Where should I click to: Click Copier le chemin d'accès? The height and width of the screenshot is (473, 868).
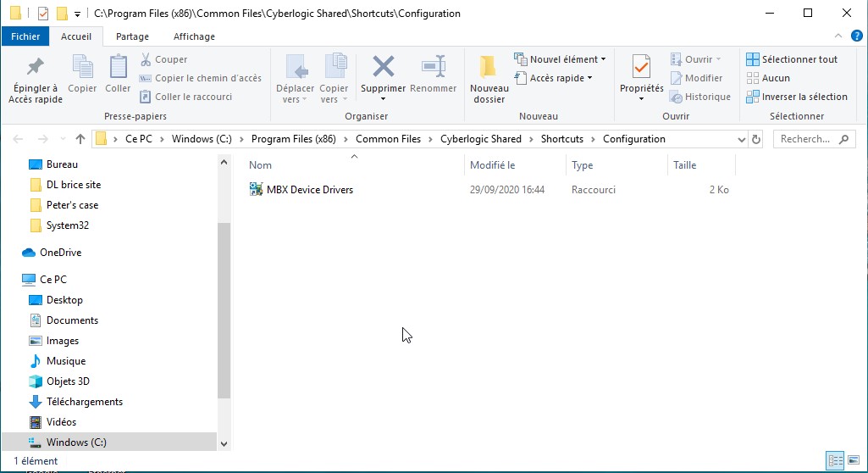pyautogui.click(x=201, y=78)
